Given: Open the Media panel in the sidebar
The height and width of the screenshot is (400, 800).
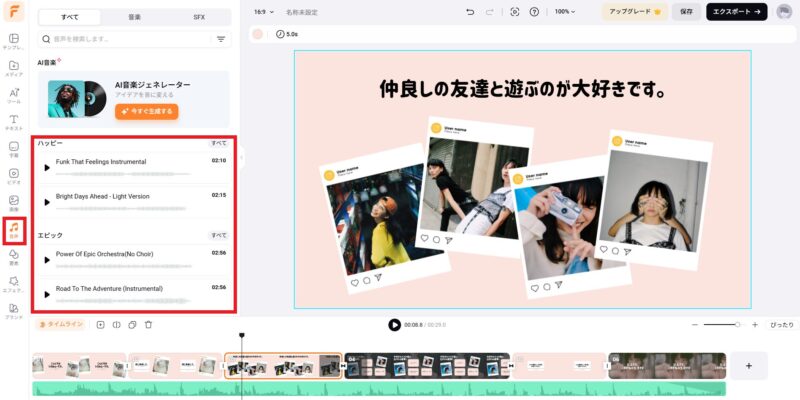Looking at the screenshot, I should point(15,68).
